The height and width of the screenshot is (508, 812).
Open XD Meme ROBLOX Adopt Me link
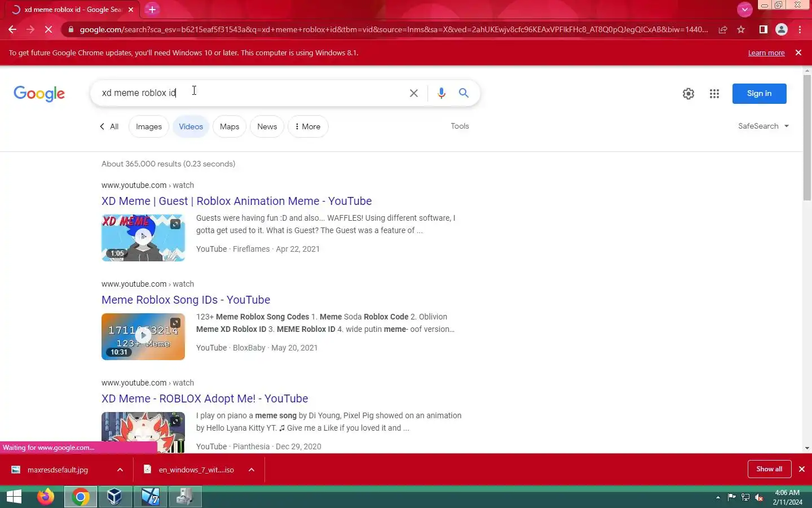tap(205, 398)
